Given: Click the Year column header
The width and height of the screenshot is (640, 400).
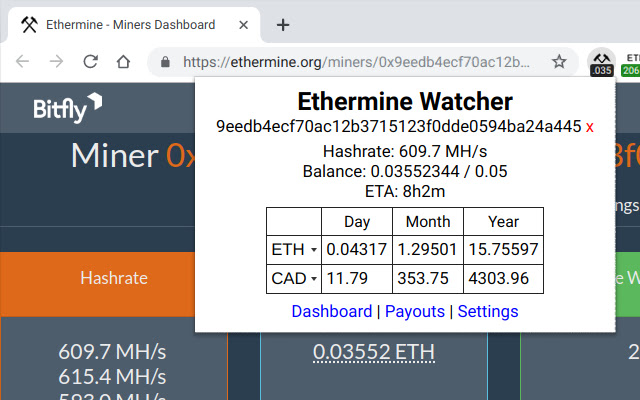Looking at the screenshot, I should click(x=503, y=222).
